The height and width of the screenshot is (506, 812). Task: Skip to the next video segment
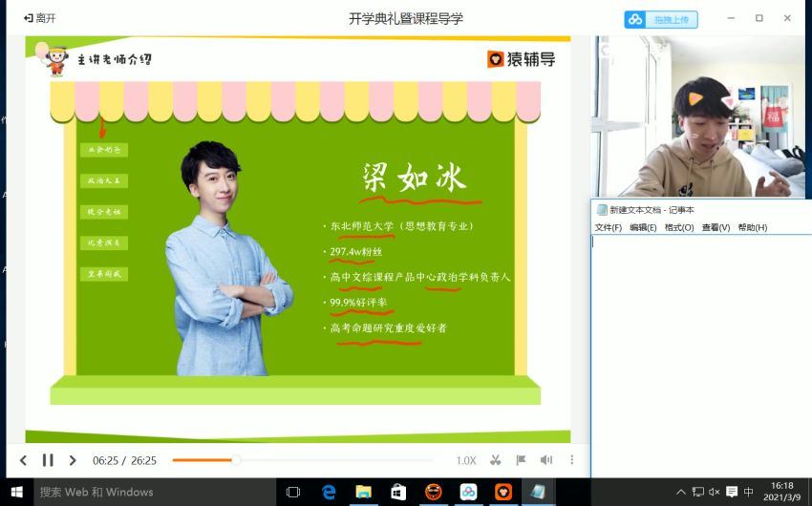(73, 460)
